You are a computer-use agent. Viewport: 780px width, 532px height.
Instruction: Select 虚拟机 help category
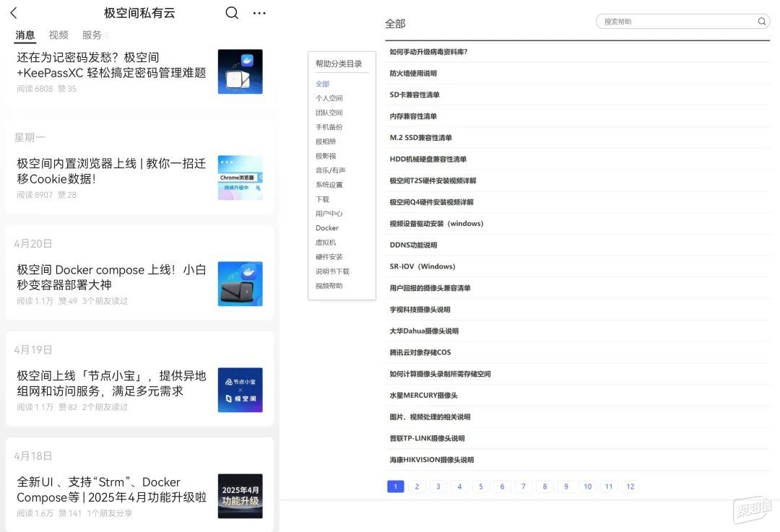click(x=326, y=242)
